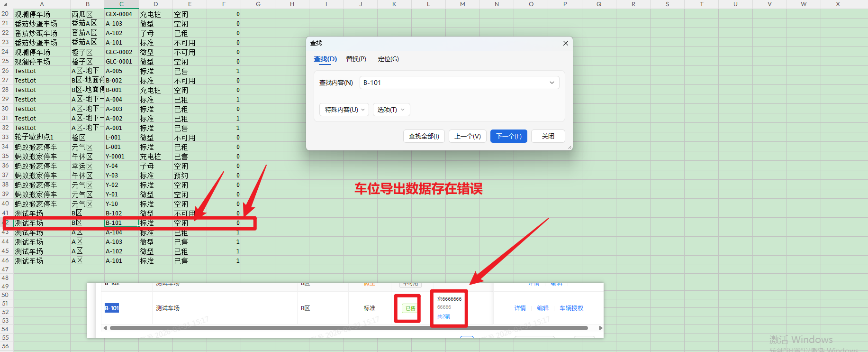
Task: Select cell GLX-0004 in row 20
Action: click(x=121, y=14)
